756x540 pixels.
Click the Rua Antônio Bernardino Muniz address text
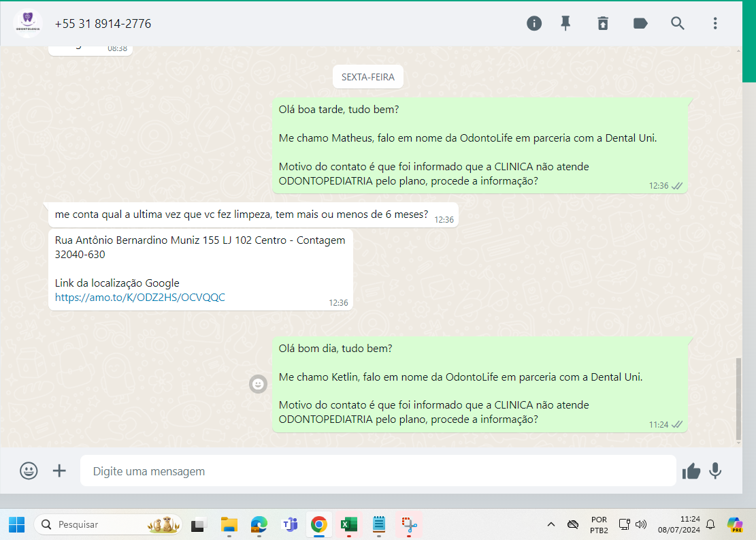tap(199, 247)
